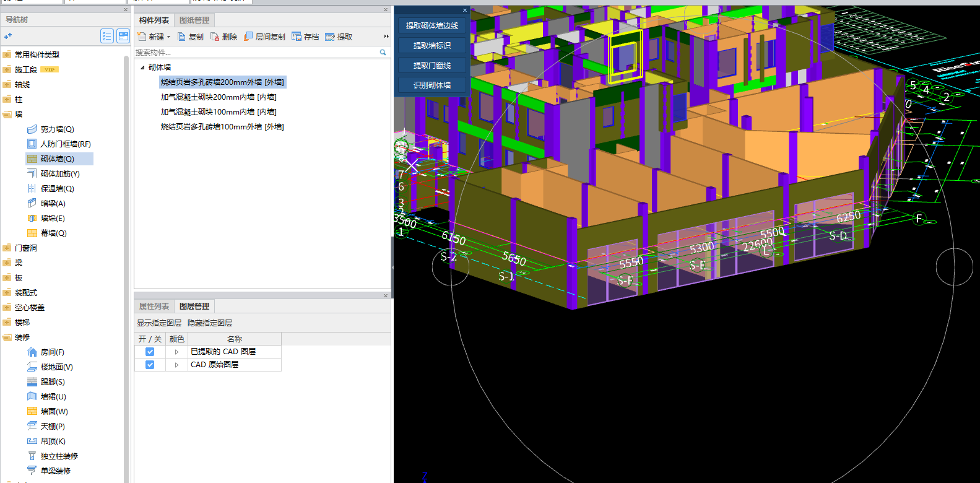The height and width of the screenshot is (483, 980).
Task: Select the 墙垛(E) wall pier icon
Action: pos(32,218)
